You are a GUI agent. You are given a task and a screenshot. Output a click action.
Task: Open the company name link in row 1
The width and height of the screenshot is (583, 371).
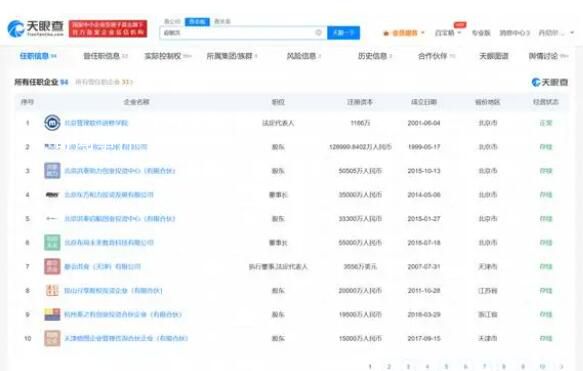pyautogui.click(x=96, y=123)
